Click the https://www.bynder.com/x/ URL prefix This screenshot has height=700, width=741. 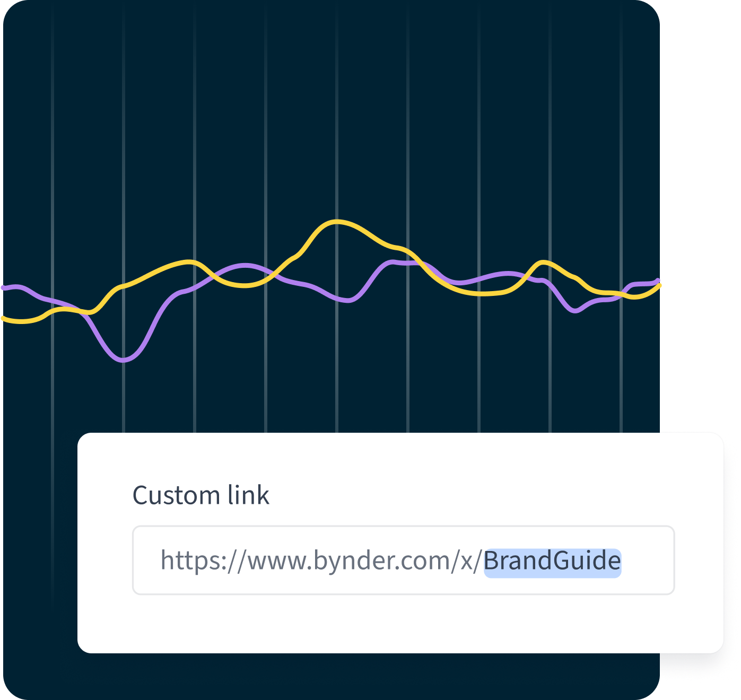point(321,561)
